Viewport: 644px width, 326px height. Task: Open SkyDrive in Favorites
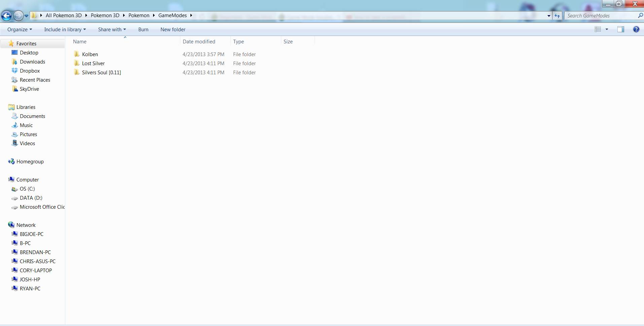pyautogui.click(x=29, y=89)
